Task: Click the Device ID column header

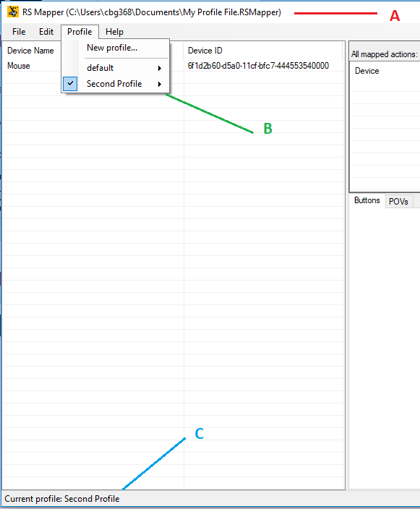Action: pos(205,51)
